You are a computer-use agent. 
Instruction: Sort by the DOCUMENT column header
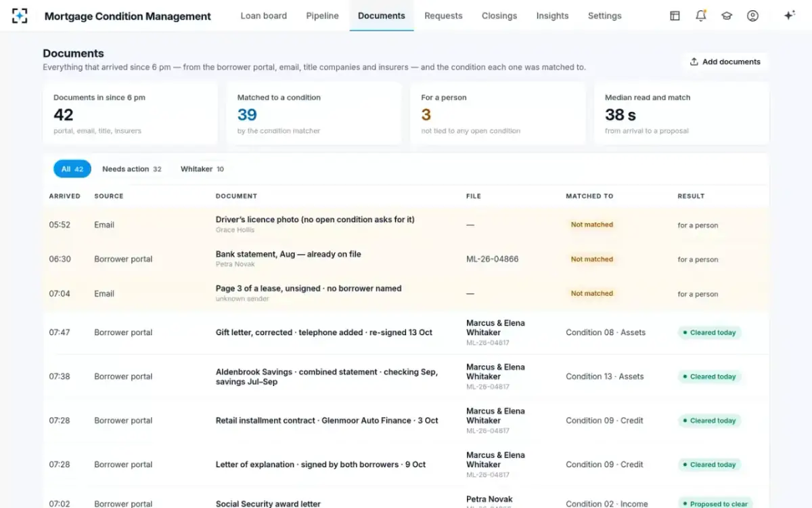(x=236, y=196)
